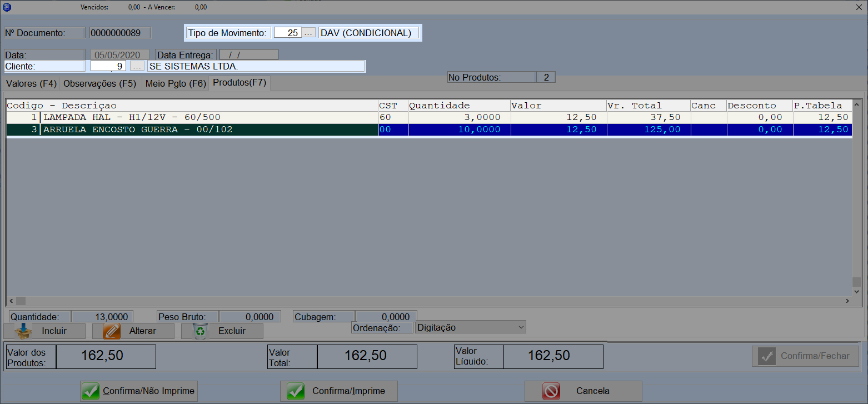Switch to Valores (F4) tab

pyautogui.click(x=31, y=84)
